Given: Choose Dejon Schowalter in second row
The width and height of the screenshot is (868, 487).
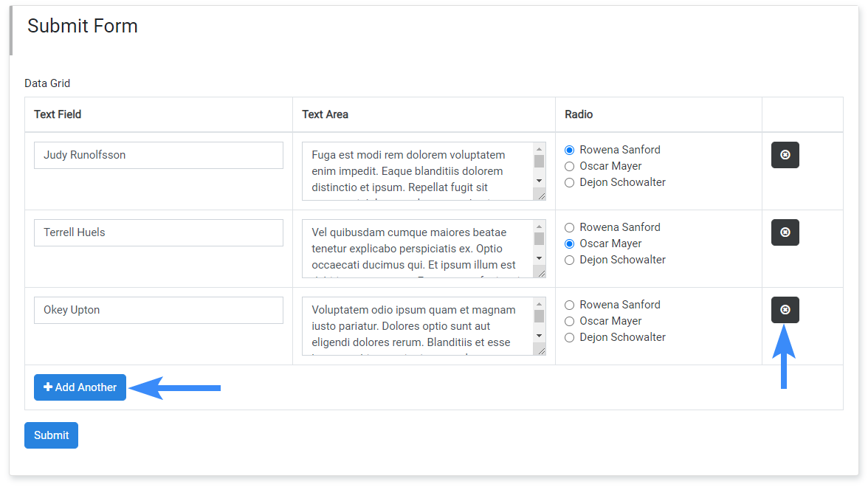Looking at the screenshot, I should [x=569, y=260].
